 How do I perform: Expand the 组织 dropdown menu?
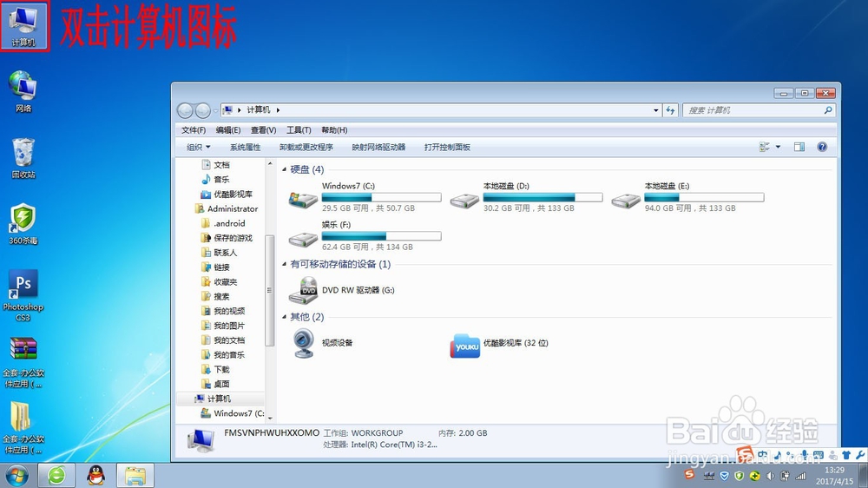pos(198,147)
